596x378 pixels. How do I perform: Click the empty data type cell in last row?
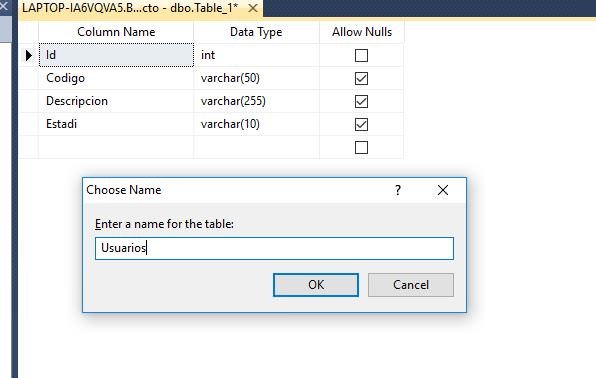click(x=257, y=147)
